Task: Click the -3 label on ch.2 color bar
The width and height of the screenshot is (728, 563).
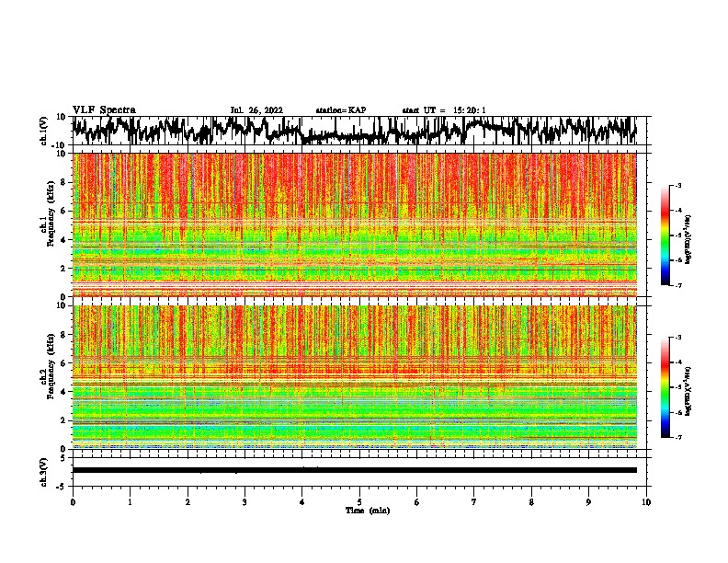Action: pos(677,338)
